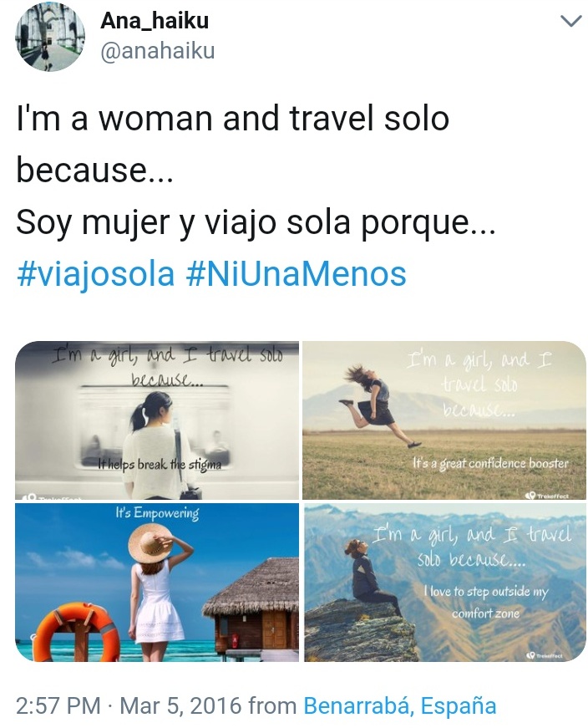View the "great confidence booster" jumping photo
588x728 pixels.
click(x=444, y=420)
